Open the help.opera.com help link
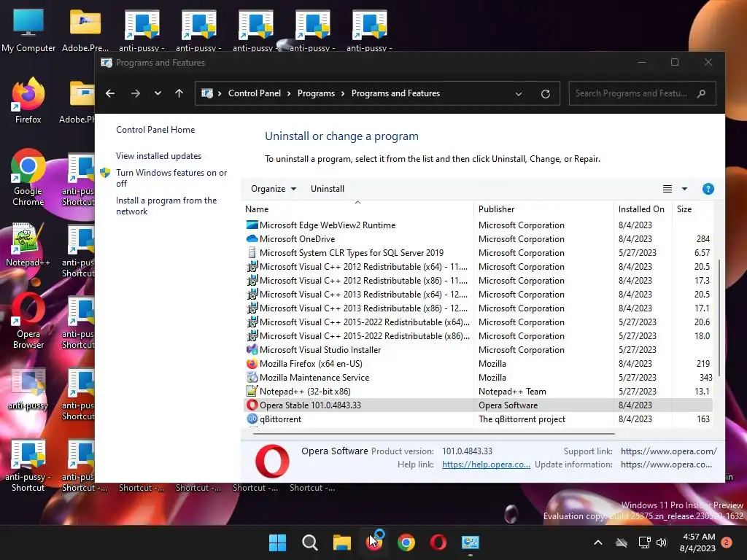The image size is (747, 560). pos(486,464)
